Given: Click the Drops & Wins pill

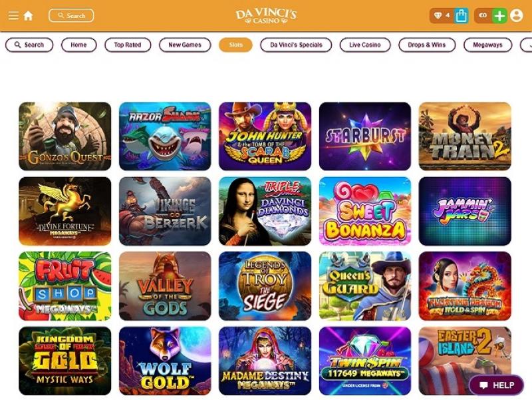Looking at the screenshot, I should point(427,45).
